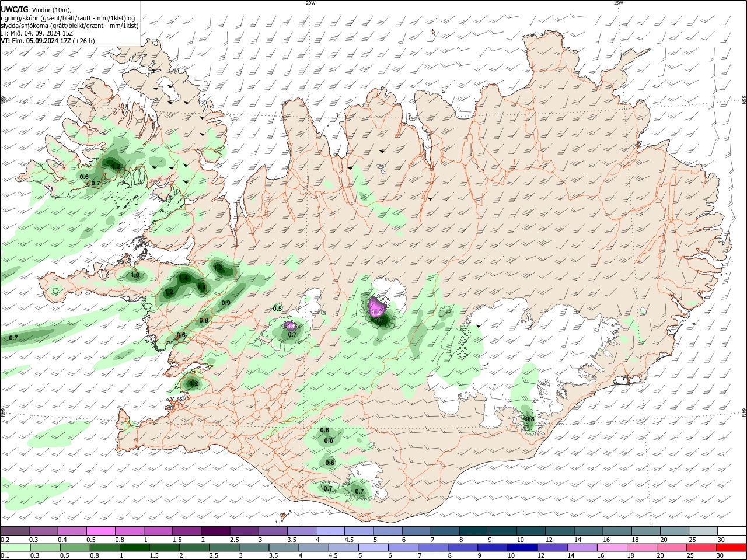Pick upper legend swatch between 1.5 and 2

(x=186, y=531)
